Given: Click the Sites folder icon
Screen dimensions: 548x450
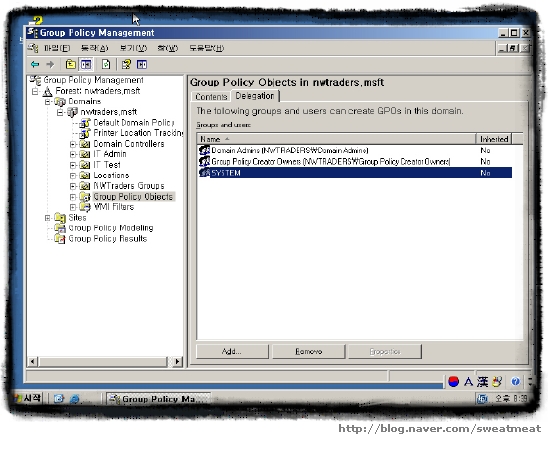Looking at the screenshot, I should (x=60, y=218).
